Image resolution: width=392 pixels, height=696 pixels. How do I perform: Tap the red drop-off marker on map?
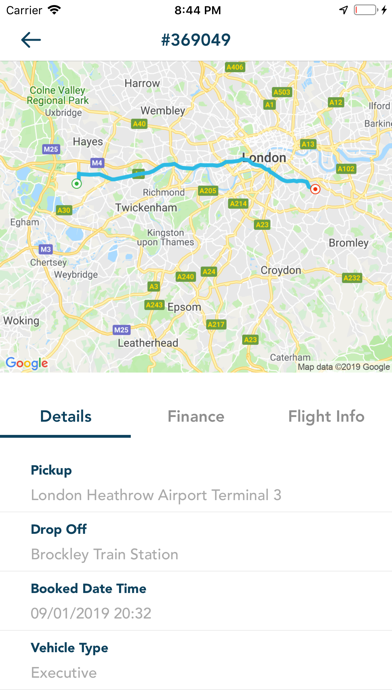[315, 189]
